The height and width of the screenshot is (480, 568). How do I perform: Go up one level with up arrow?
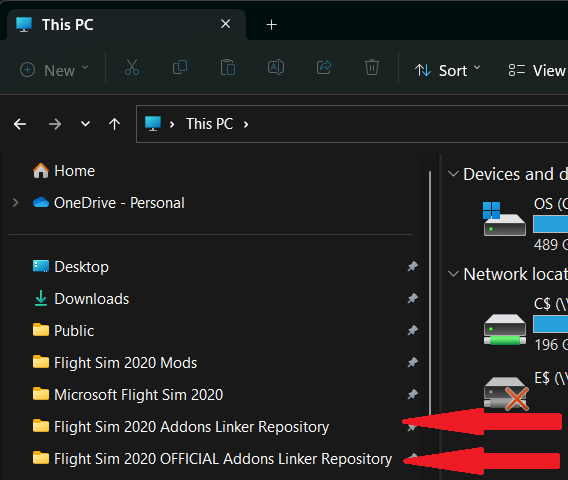(x=114, y=124)
